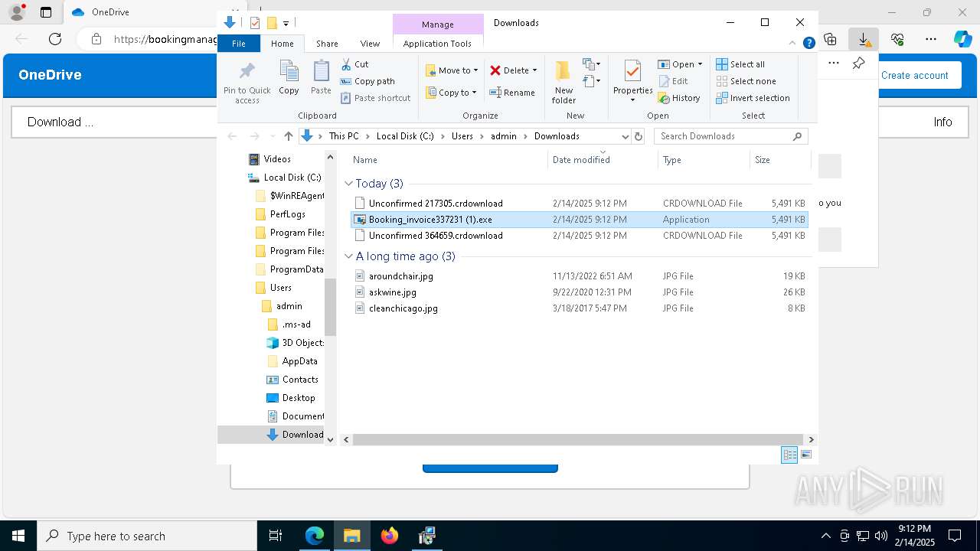
Task: Click Select none
Action: click(x=746, y=81)
